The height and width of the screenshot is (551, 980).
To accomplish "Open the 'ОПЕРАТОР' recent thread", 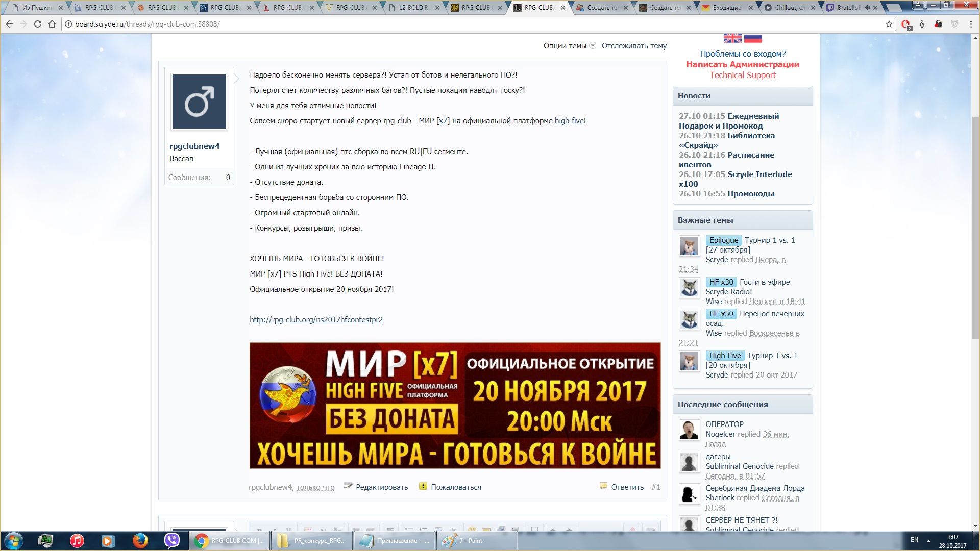I will pos(724,424).
